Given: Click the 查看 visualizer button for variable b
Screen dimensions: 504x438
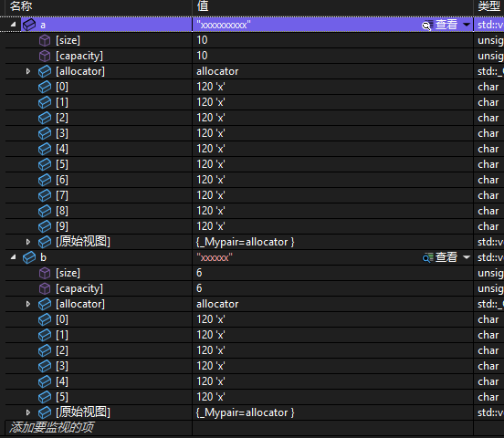Looking at the screenshot, I should (x=446, y=257).
